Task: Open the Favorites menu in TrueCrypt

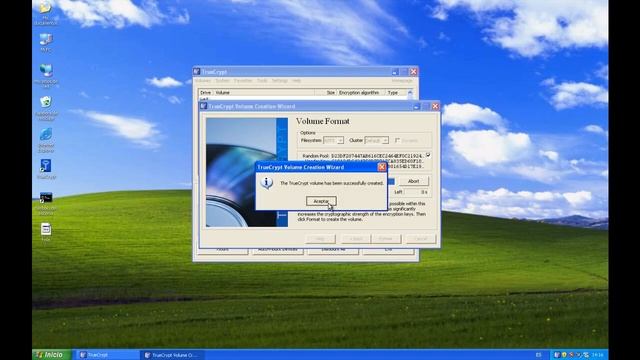Action: click(x=243, y=81)
